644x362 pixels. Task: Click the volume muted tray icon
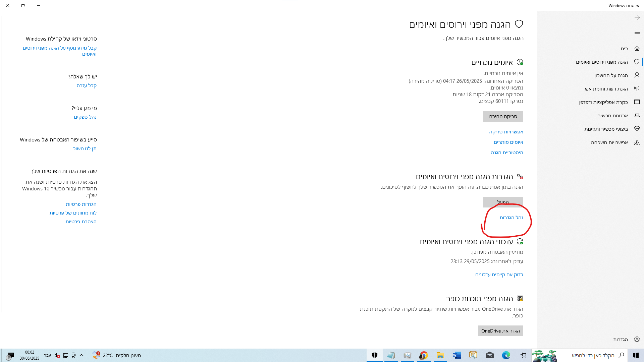[57, 355]
